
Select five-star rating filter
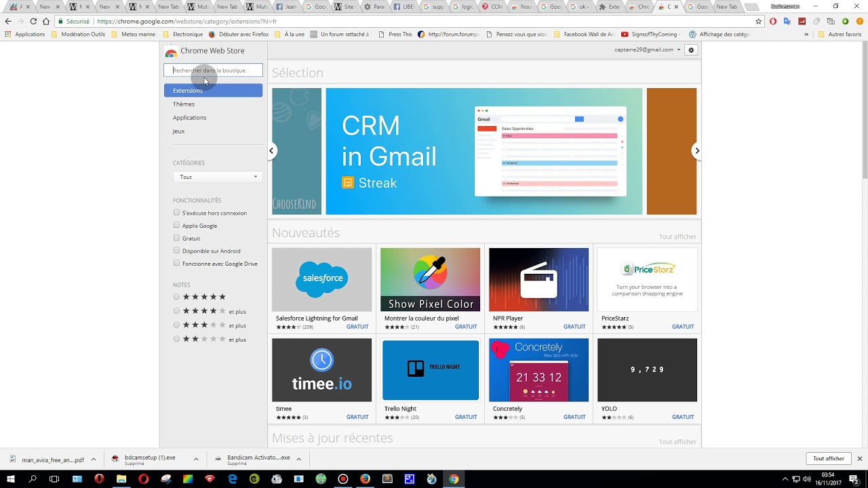pyautogui.click(x=176, y=297)
